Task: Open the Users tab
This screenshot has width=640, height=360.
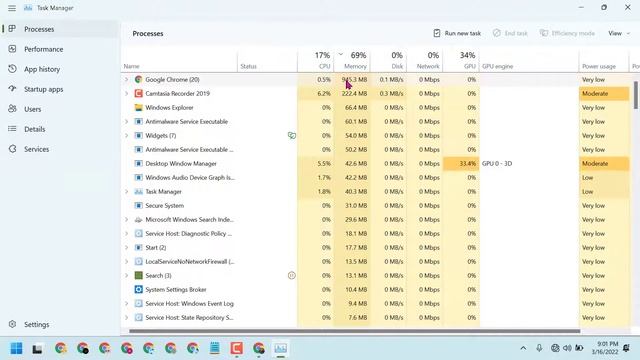Action: [x=60, y=109]
